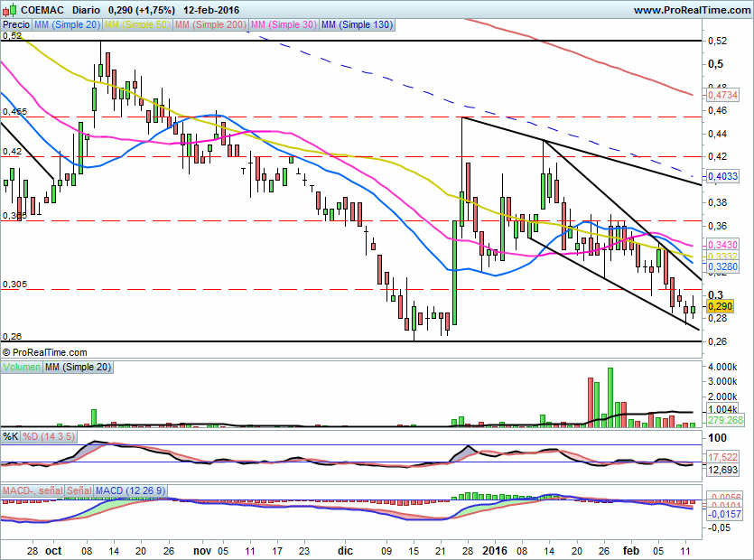Click the %D (14 3 5) label
Image resolution: width=754 pixels, height=560 pixels.
tap(49, 436)
